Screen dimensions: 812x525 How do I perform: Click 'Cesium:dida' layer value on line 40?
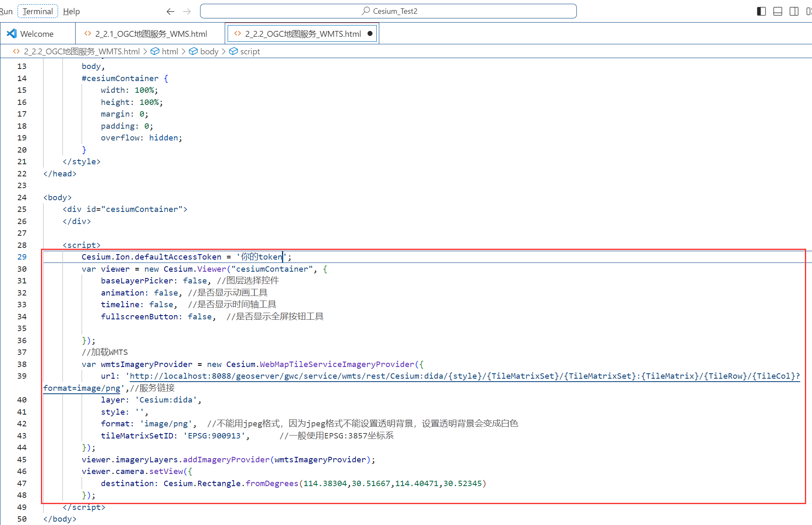point(166,400)
